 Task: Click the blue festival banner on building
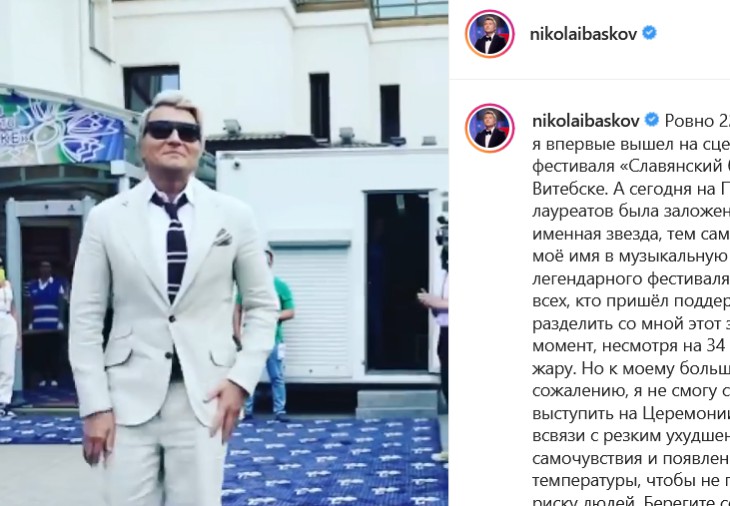62,127
